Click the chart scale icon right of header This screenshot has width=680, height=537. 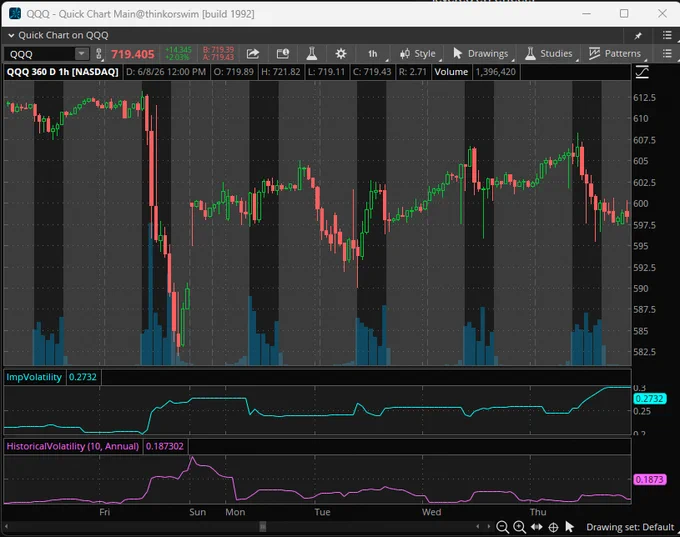point(642,72)
